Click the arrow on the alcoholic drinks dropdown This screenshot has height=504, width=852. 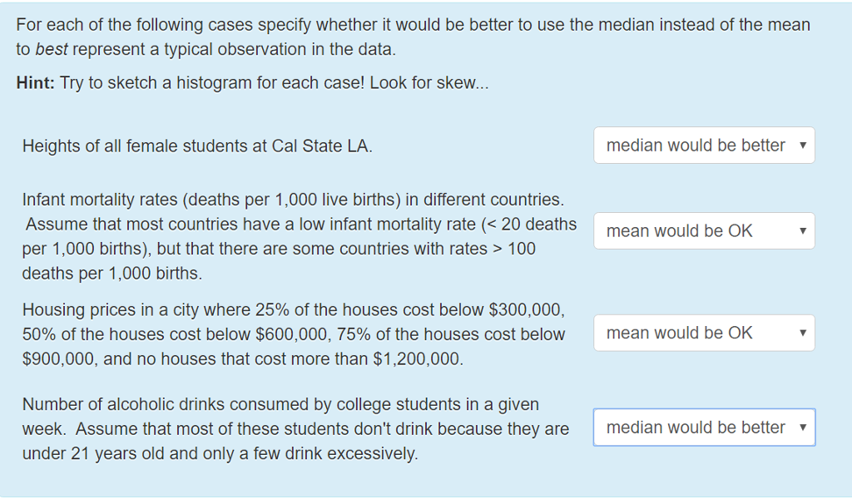pos(803,427)
